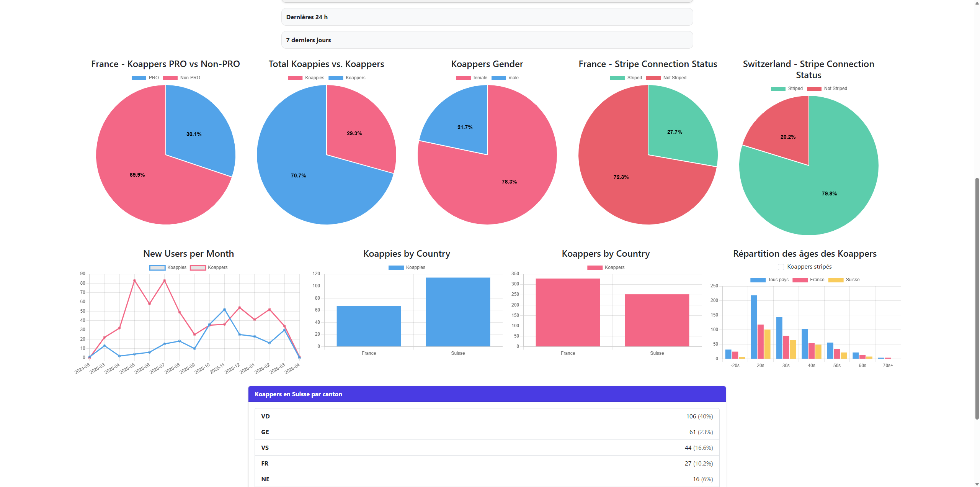The width and height of the screenshot is (980, 487).
Task: Hide Koappies in Total Koappies vs. Koappers legend
Action: 306,78
